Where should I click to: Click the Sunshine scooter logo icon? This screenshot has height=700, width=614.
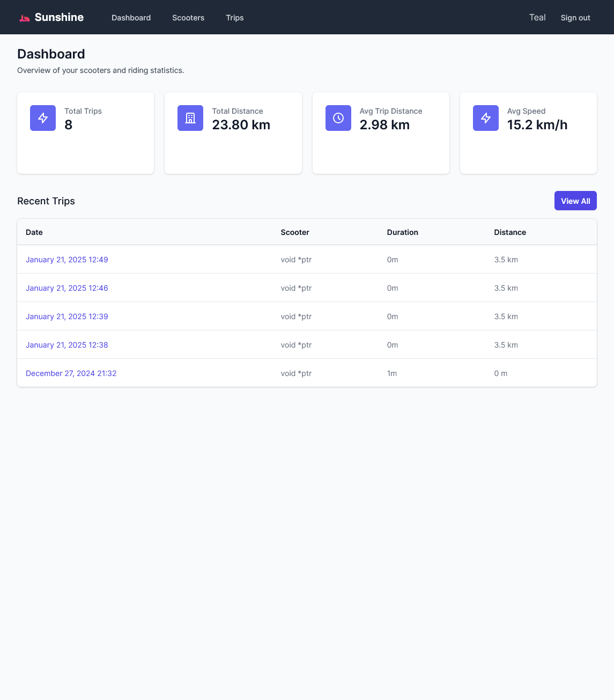25,18
